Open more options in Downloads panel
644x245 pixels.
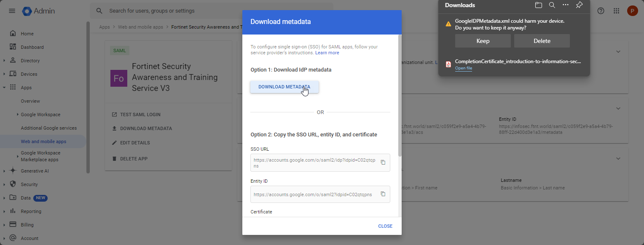(566, 5)
